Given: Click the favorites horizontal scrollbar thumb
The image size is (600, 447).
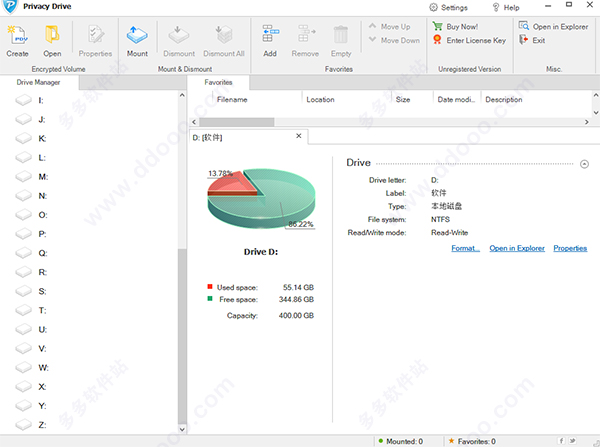Looking at the screenshot, I should 236,122.
